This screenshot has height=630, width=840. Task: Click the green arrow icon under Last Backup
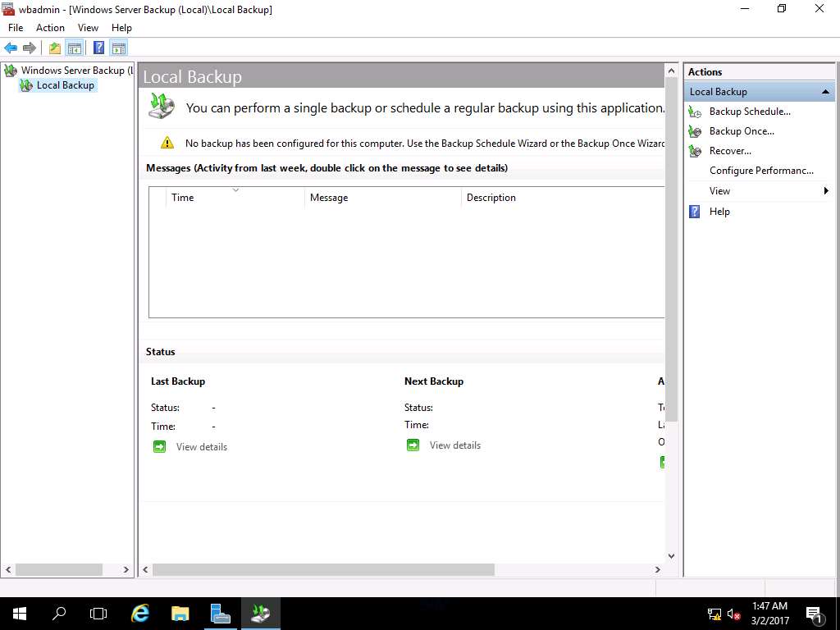(x=159, y=447)
